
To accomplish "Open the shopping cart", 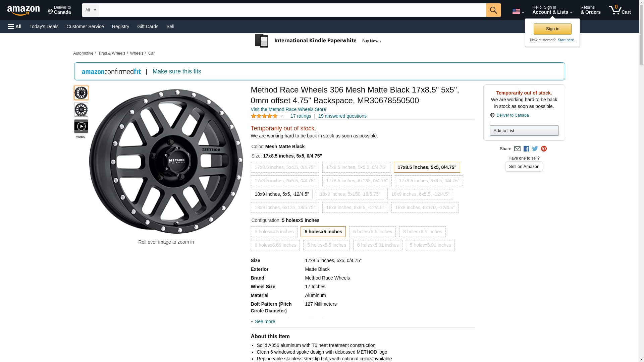I will [x=620, y=10].
